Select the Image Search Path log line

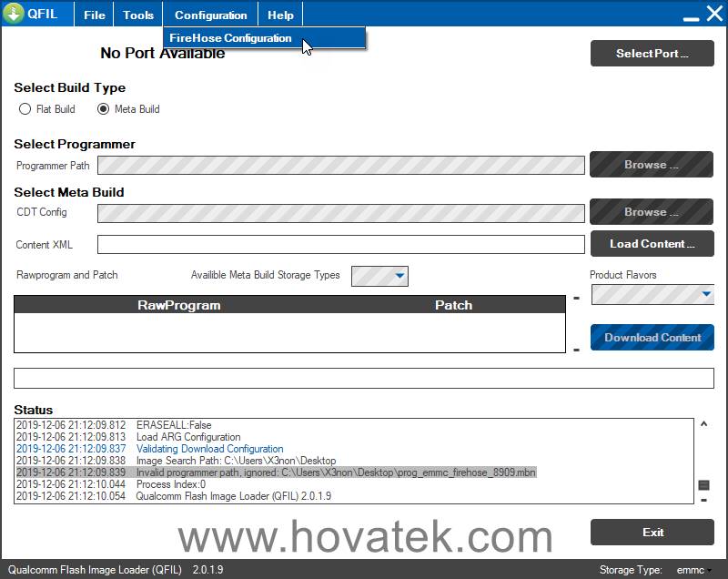click(176, 461)
